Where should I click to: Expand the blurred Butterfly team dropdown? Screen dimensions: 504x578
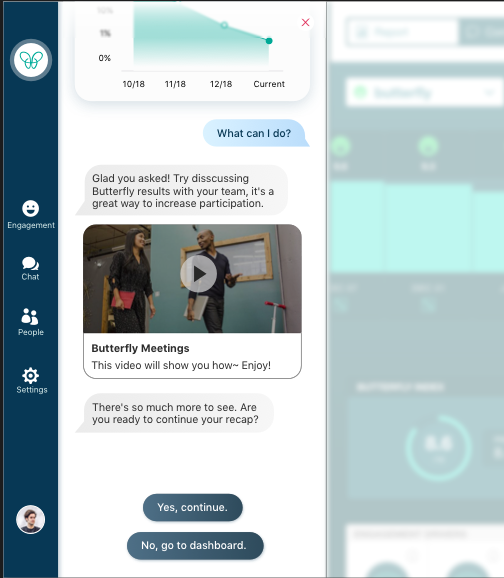(424, 92)
